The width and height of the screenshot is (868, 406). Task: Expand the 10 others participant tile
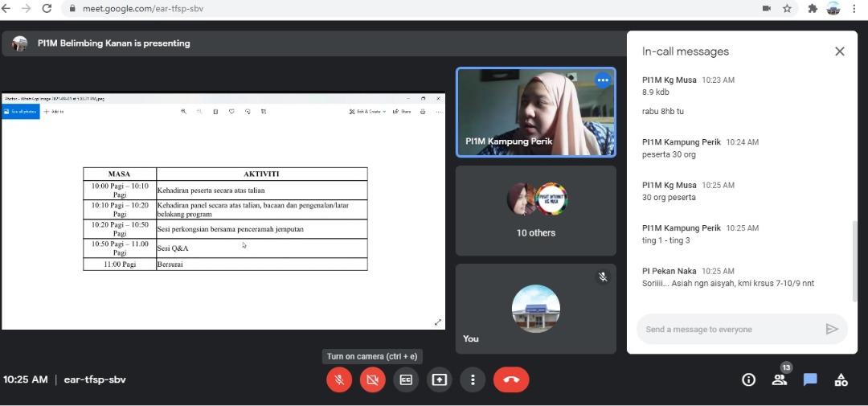point(536,211)
